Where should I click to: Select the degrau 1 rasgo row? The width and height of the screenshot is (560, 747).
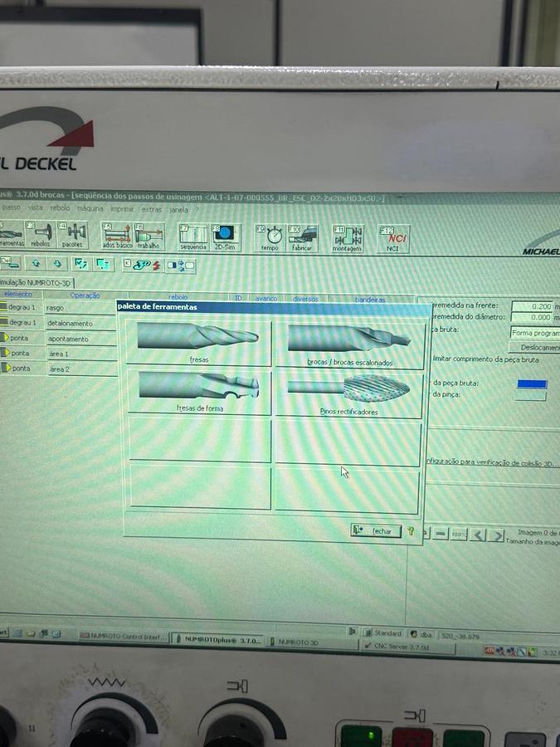pyautogui.click(x=56, y=308)
